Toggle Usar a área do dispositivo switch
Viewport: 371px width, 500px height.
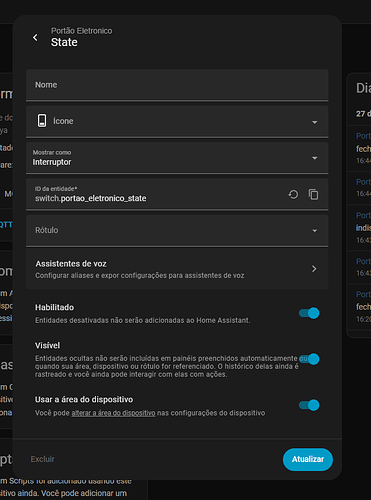pyautogui.click(x=309, y=405)
